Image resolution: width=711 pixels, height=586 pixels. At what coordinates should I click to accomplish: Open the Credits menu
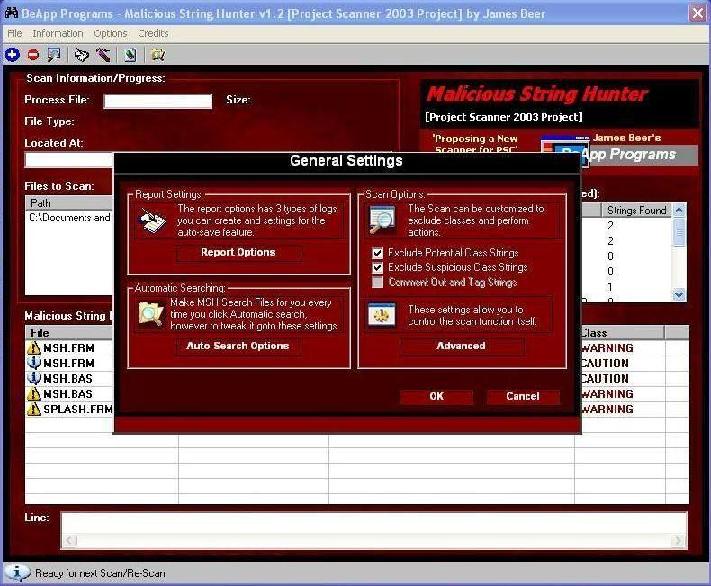pyautogui.click(x=153, y=34)
